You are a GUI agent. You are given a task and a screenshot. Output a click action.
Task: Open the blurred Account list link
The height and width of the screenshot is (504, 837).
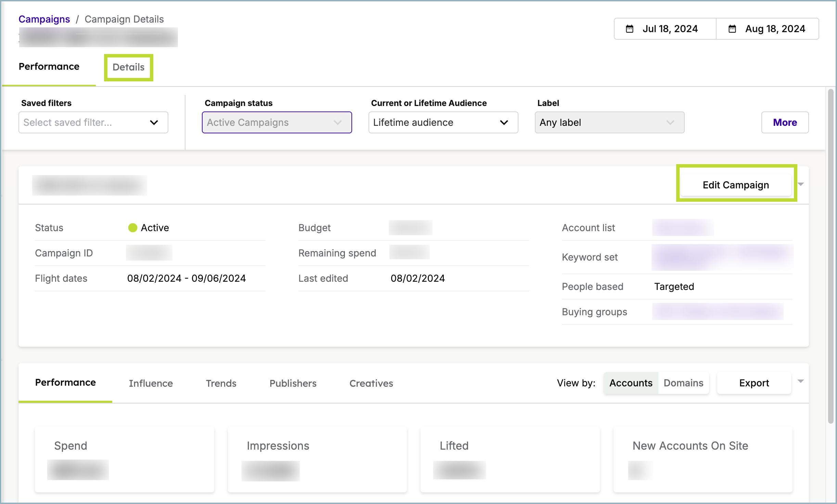pos(683,228)
